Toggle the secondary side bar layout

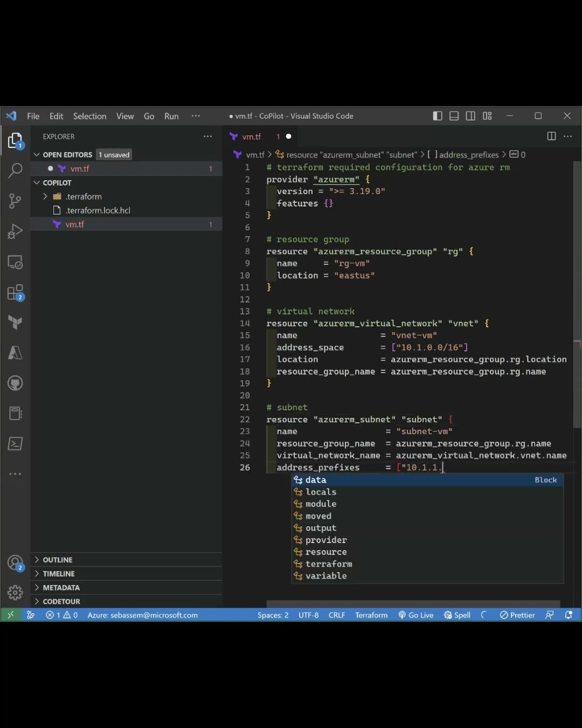470,116
